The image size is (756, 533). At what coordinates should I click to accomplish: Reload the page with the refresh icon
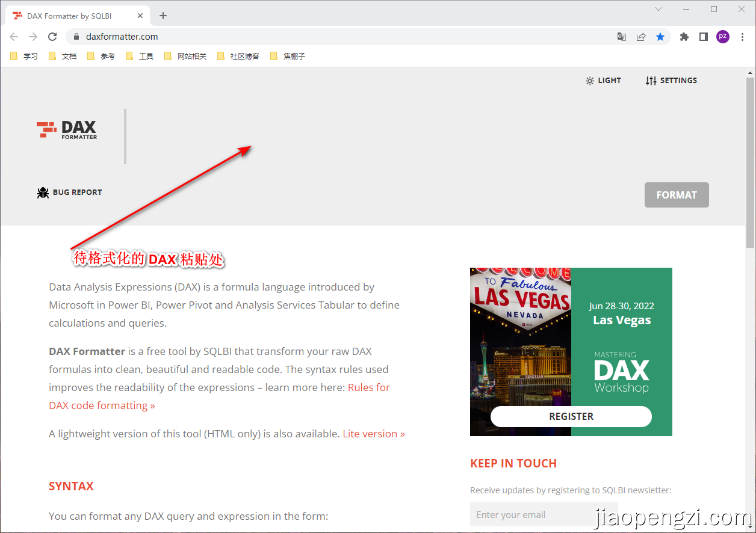[x=52, y=37]
